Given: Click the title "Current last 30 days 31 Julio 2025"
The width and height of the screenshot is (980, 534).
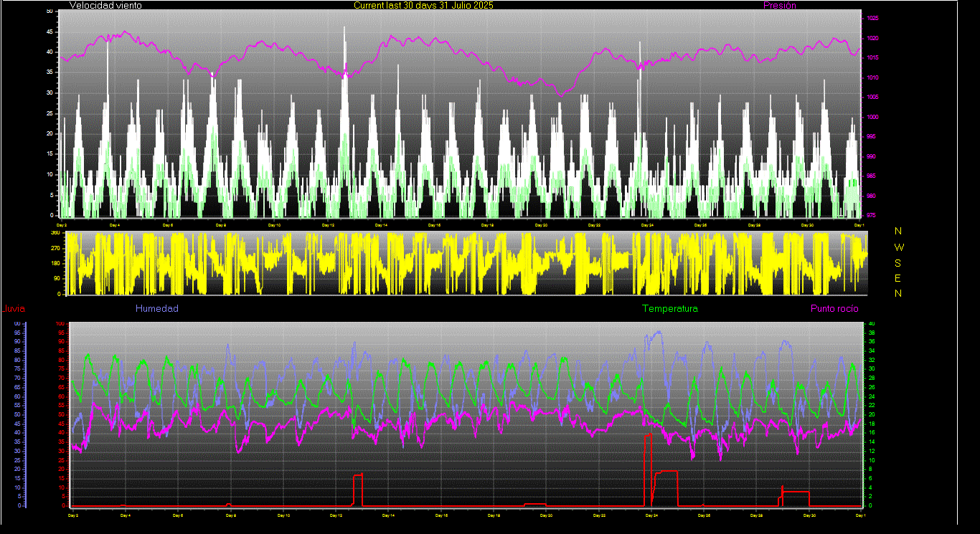Looking at the screenshot, I should (x=423, y=6).
